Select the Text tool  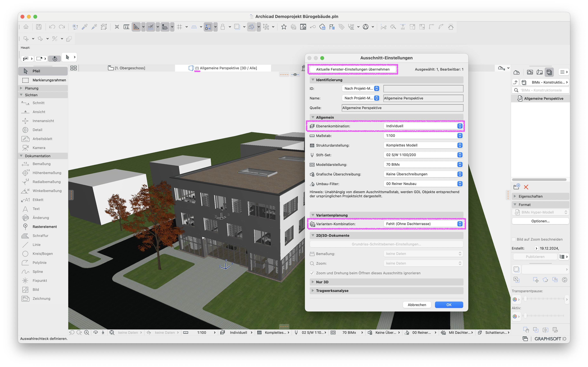coord(43,209)
